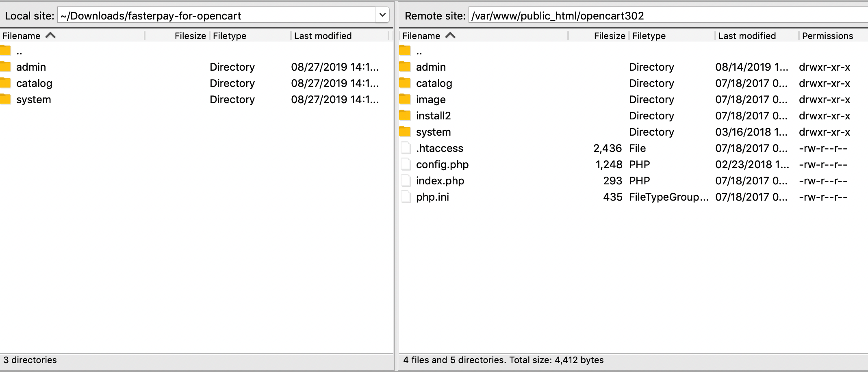Click the config.php file icon
868x372 pixels.
(406, 164)
